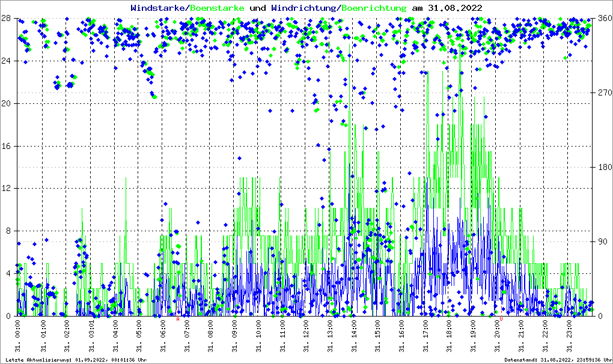Click the '90' label on right axis

pyautogui.click(x=603, y=241)
